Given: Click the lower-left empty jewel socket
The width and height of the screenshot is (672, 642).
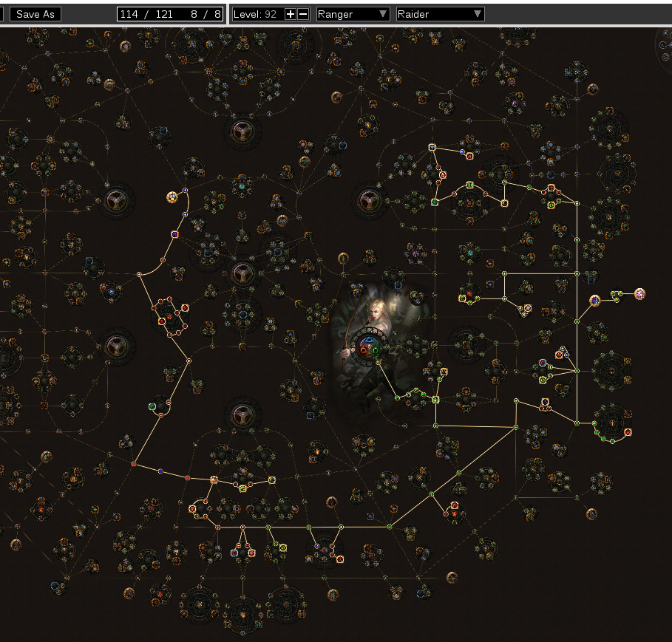Looking at the screenshot, I should point(115,346).
